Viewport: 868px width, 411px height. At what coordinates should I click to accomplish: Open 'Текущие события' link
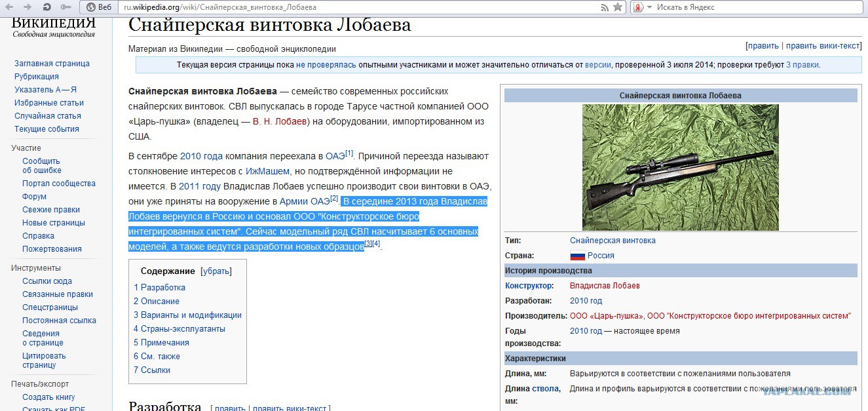click(47, 129)
